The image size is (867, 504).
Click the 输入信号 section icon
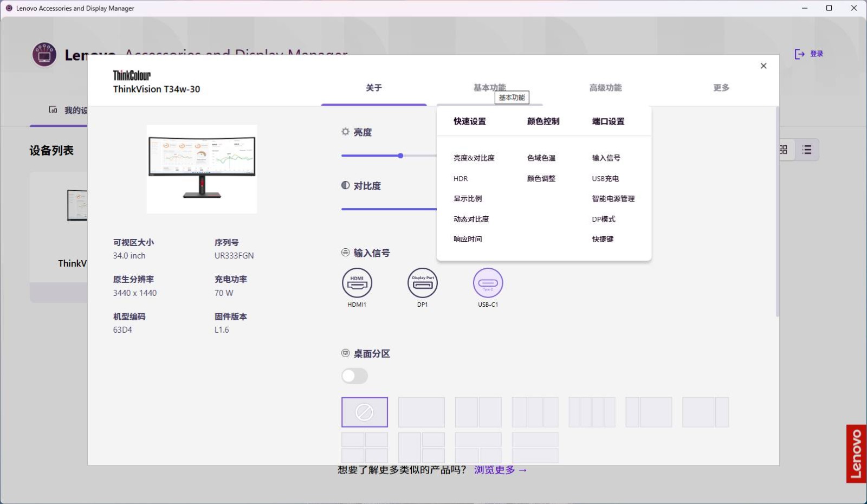point(346,253)
